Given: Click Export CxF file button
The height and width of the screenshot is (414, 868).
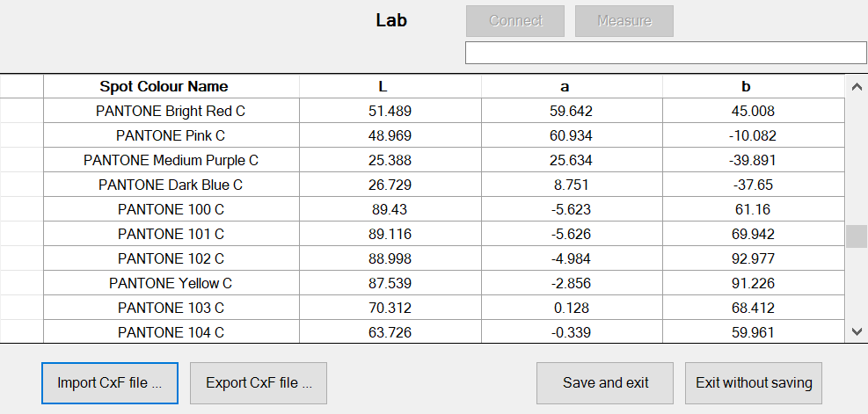Looking at the screenshot, I should point(259,383).
